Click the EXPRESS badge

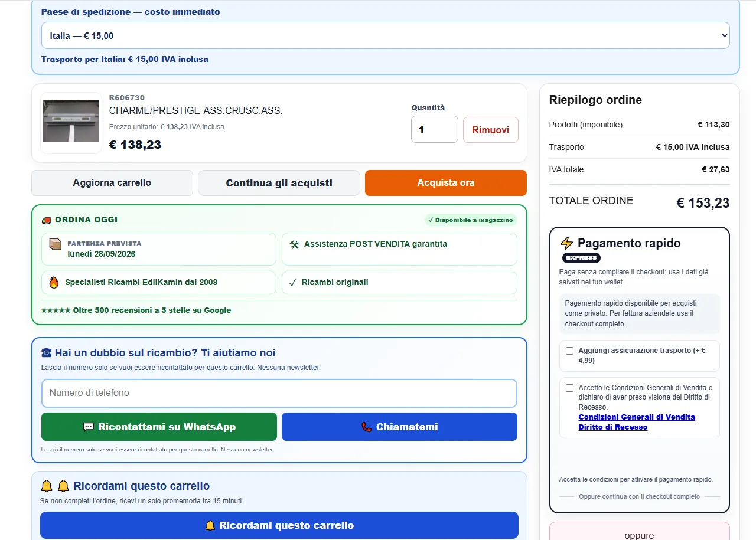click(x=581, y=258)
